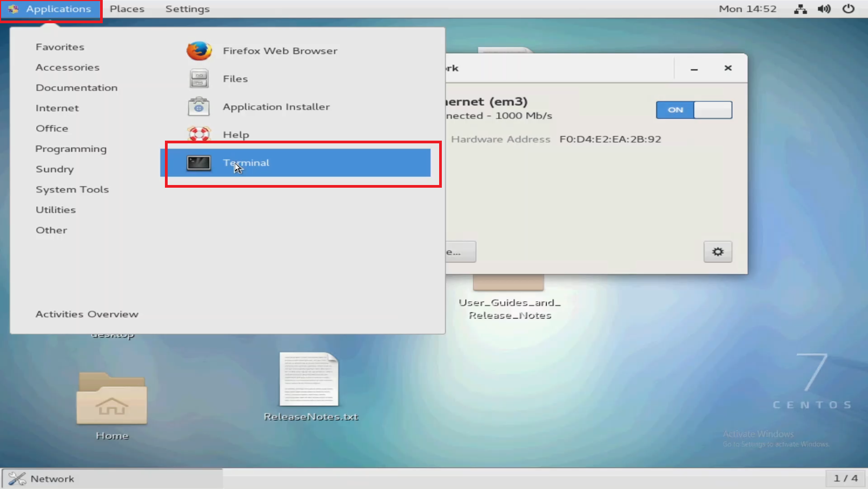Click the User_Guides_and_Release_Notes folder label
868x489 pixels.
509,309
